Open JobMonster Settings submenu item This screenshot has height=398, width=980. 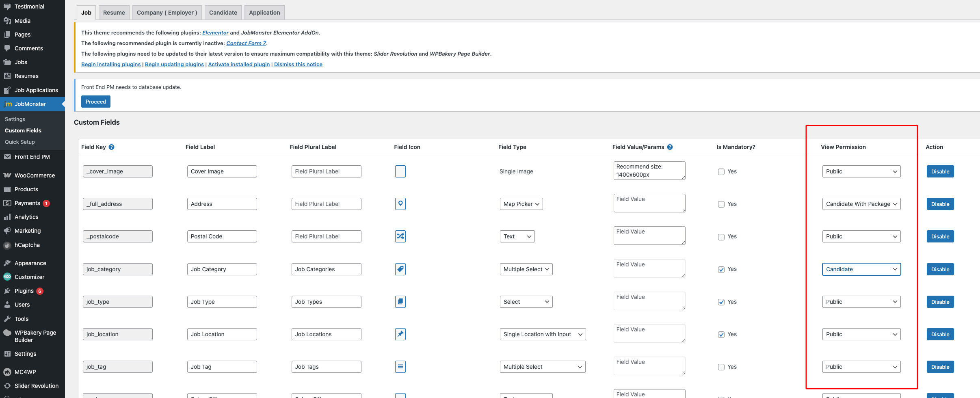tap(15, 119)
